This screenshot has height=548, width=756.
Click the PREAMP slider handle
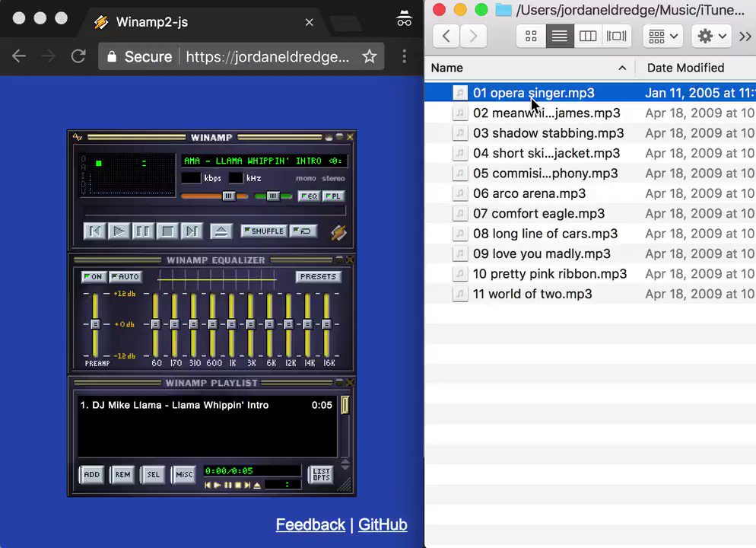pos(95,324)
